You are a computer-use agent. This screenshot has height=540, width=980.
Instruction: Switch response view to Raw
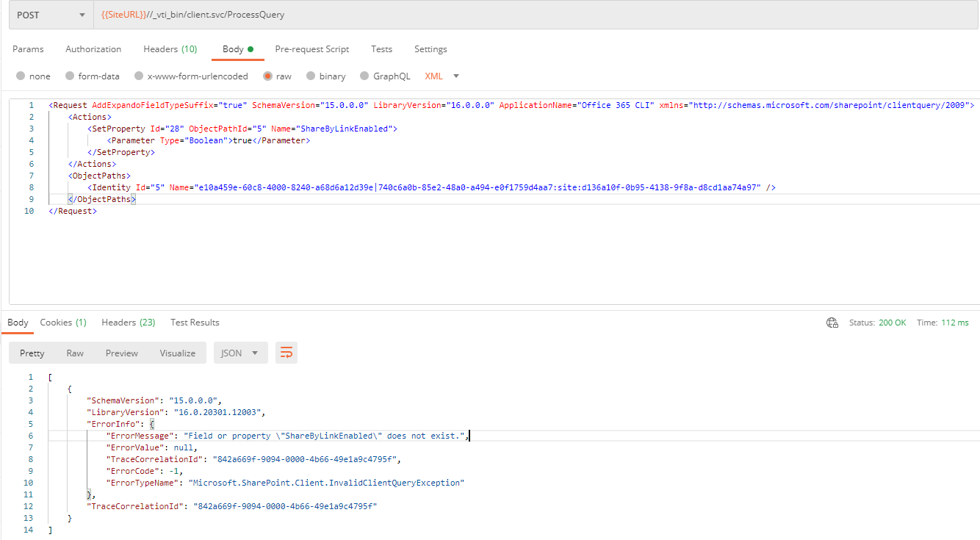click(x=74, y=353)
